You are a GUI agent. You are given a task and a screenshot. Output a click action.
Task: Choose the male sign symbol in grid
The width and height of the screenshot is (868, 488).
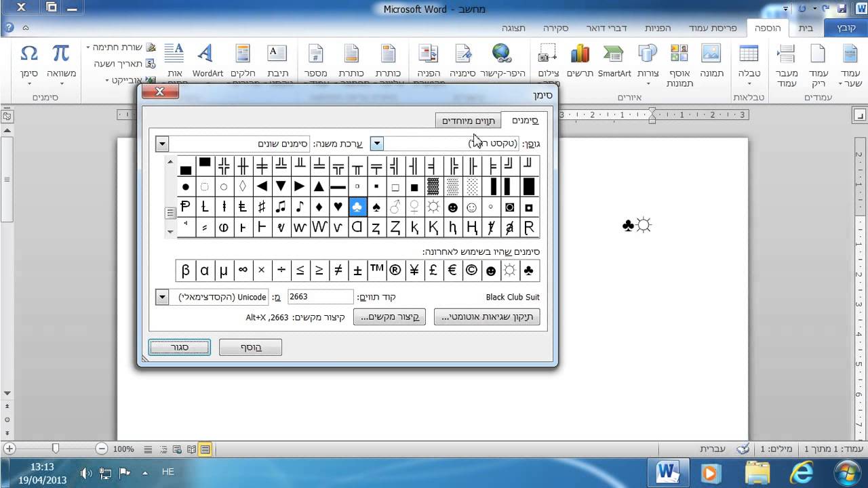coord(395,207)
